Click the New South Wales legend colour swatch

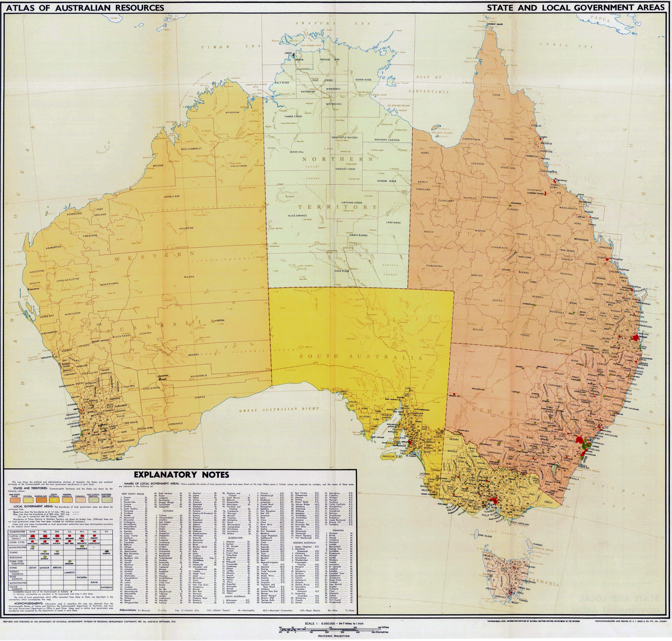[x=15, y=500]
